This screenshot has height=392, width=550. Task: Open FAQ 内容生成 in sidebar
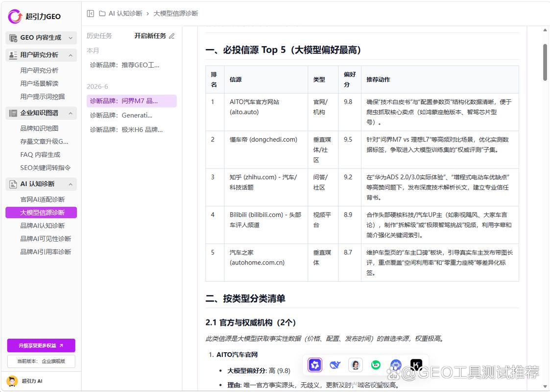[40, 155]
